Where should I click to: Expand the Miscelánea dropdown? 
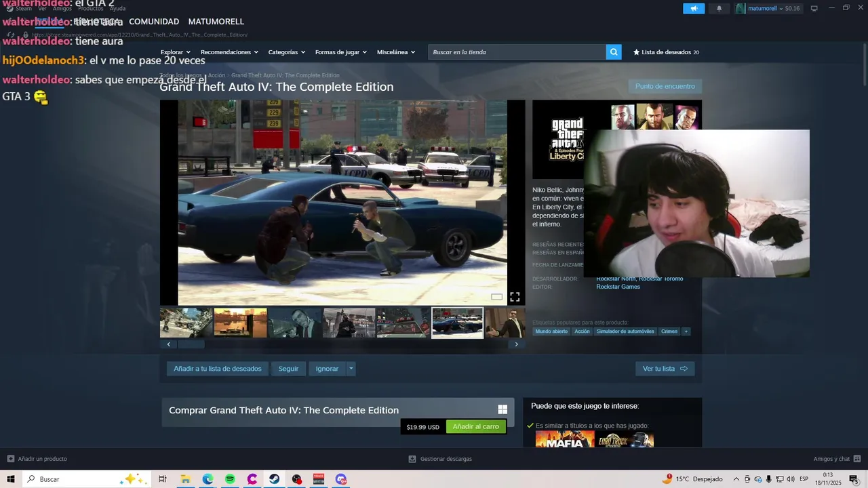click(x=395, y=52)
